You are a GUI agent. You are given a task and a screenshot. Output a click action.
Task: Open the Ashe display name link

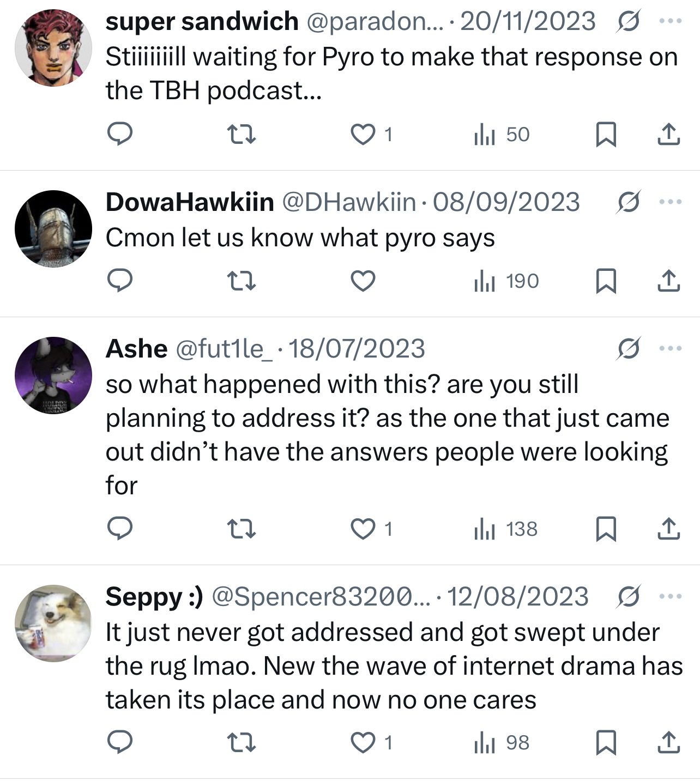136,349
